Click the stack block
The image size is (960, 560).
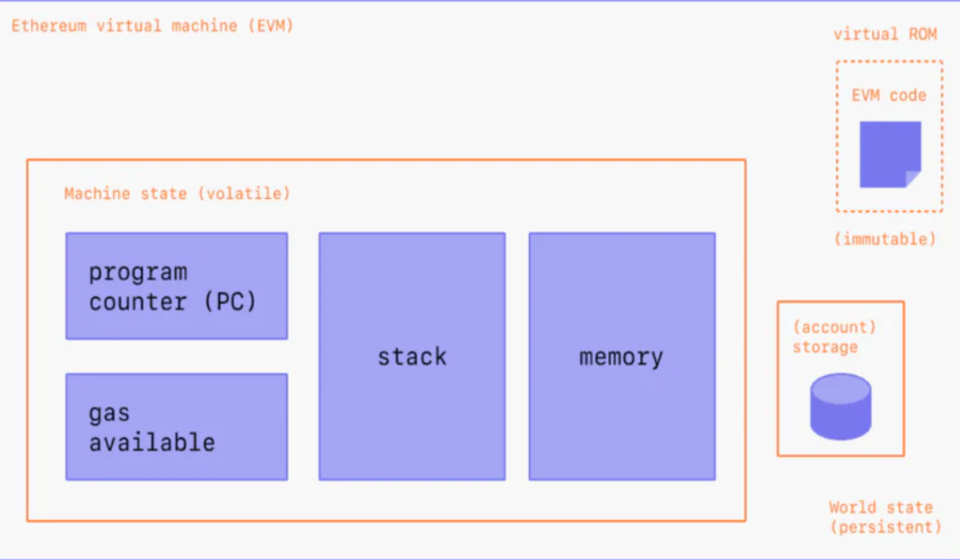[x=412, y=356]
